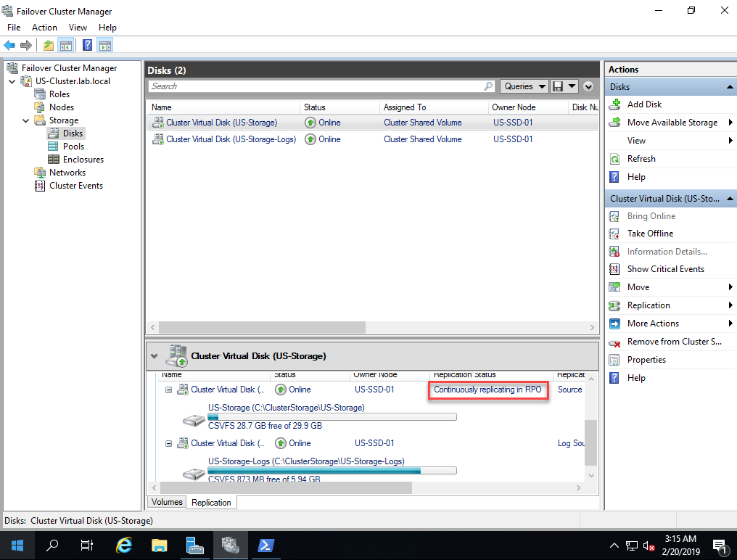Open Properties in the Actions pane

pos(646,360)
